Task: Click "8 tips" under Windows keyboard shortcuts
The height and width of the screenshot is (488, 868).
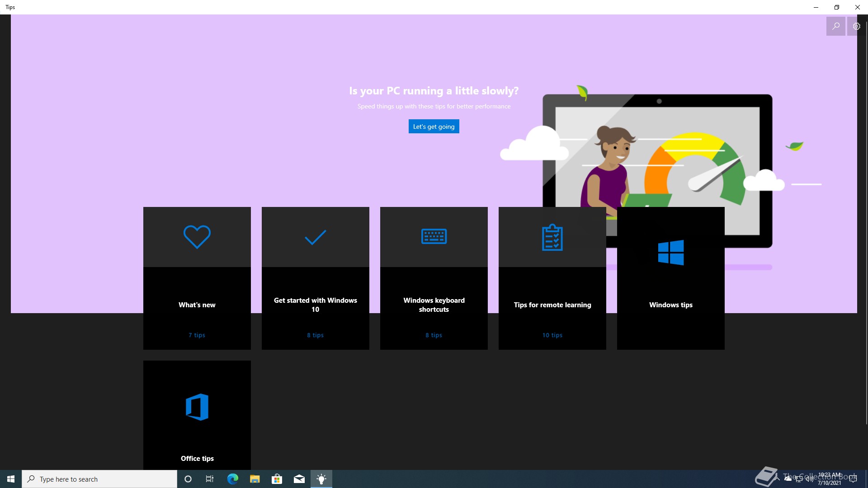Action: tap(434, 335)
